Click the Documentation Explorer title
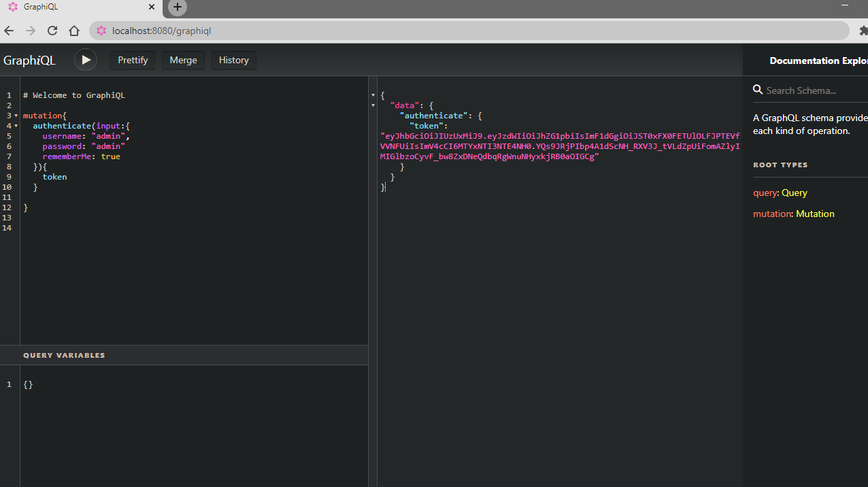This screenshot has width=868, height=487. click(x=818, y=61)
